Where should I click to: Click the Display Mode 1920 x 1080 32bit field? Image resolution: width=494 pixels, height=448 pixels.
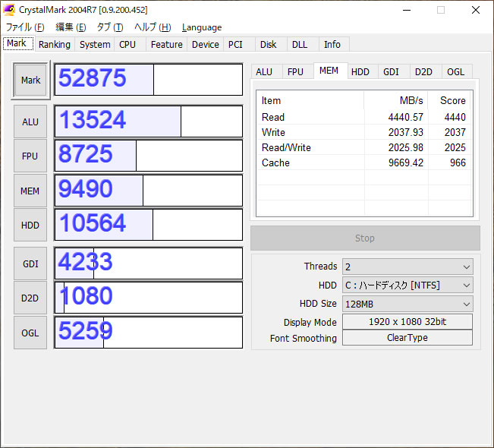point(407,322)
